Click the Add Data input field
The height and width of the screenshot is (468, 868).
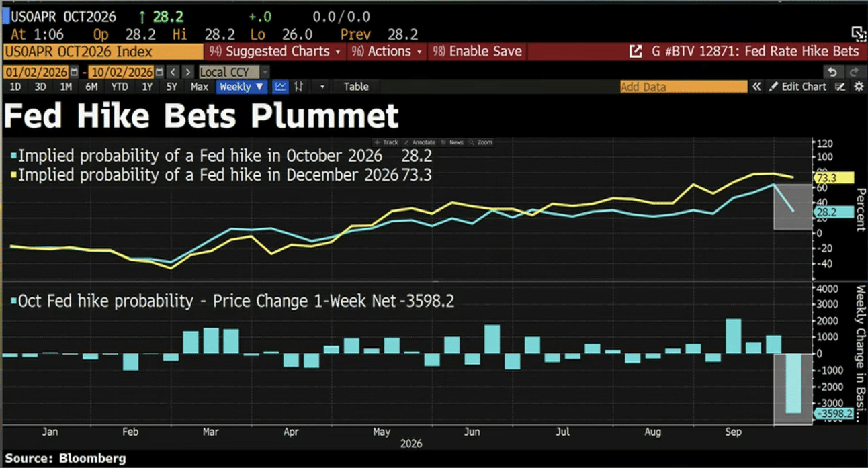(683, 87)
